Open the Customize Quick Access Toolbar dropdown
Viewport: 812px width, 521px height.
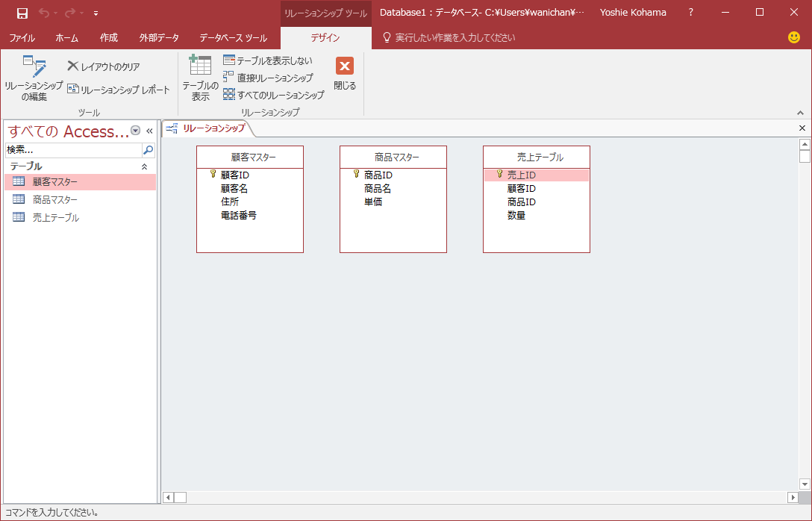[x=96, y=13]
